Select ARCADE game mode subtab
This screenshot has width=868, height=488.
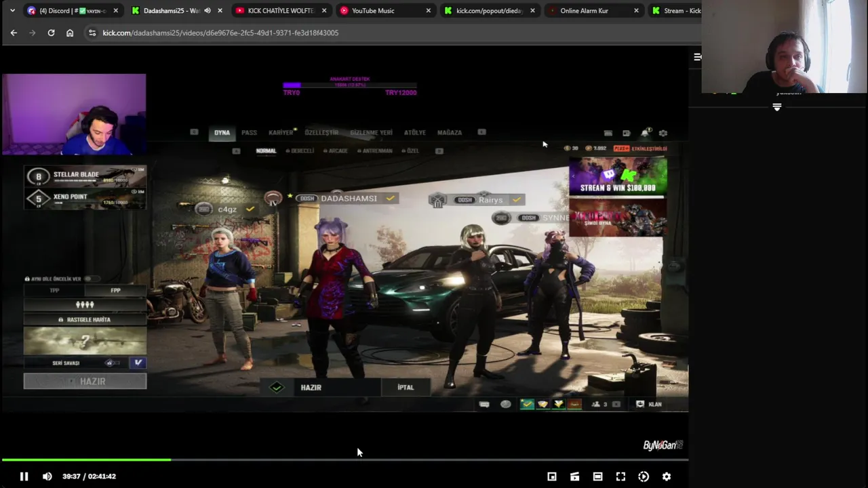[336, 150]
